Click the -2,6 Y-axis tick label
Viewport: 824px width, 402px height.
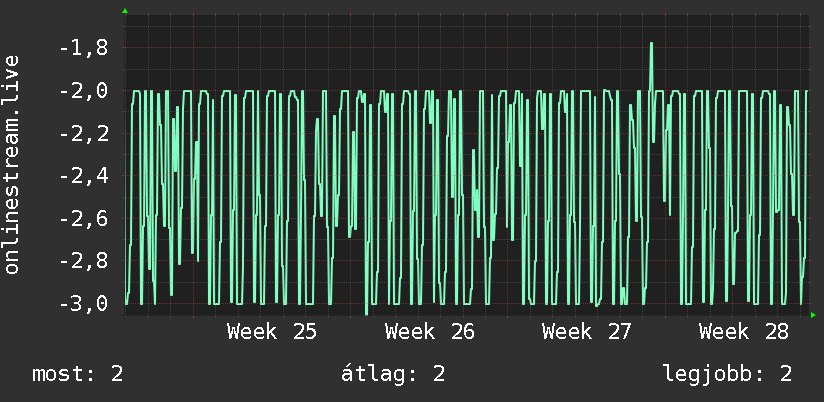84,219
